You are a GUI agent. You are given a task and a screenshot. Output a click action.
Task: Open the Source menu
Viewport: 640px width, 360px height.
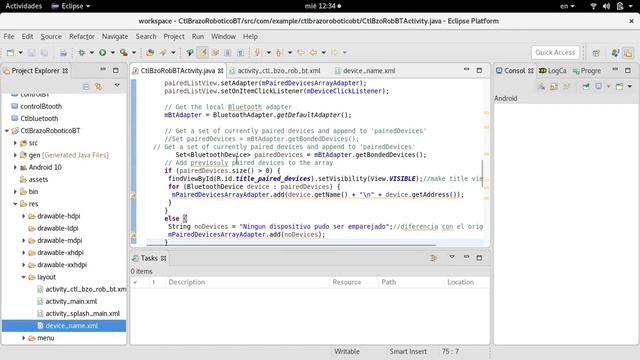[51, 36]
